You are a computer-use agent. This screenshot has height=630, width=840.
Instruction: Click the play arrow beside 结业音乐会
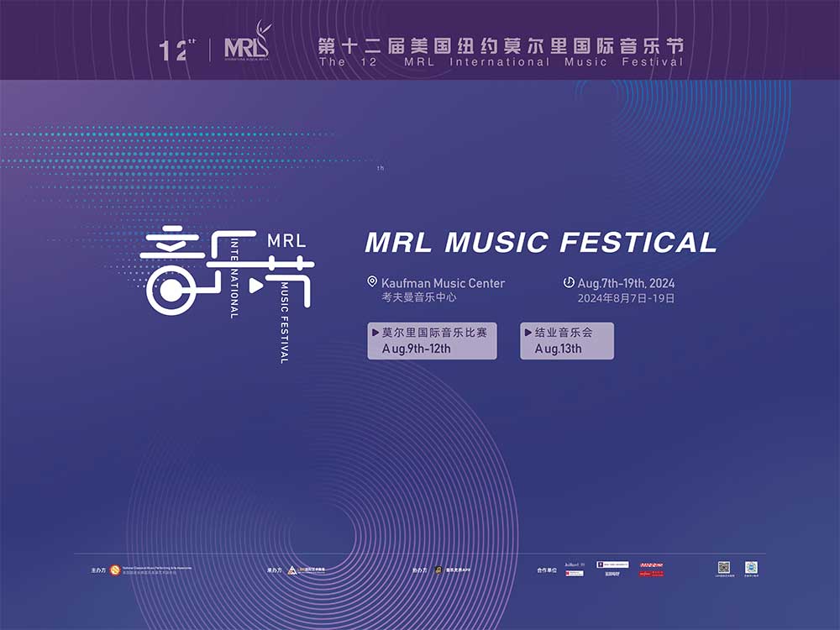point(528,332)
